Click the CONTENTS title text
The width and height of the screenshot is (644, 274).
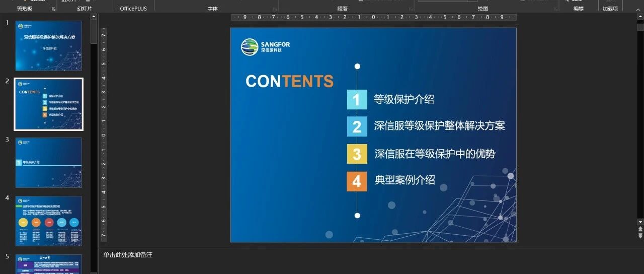[289, 81]
